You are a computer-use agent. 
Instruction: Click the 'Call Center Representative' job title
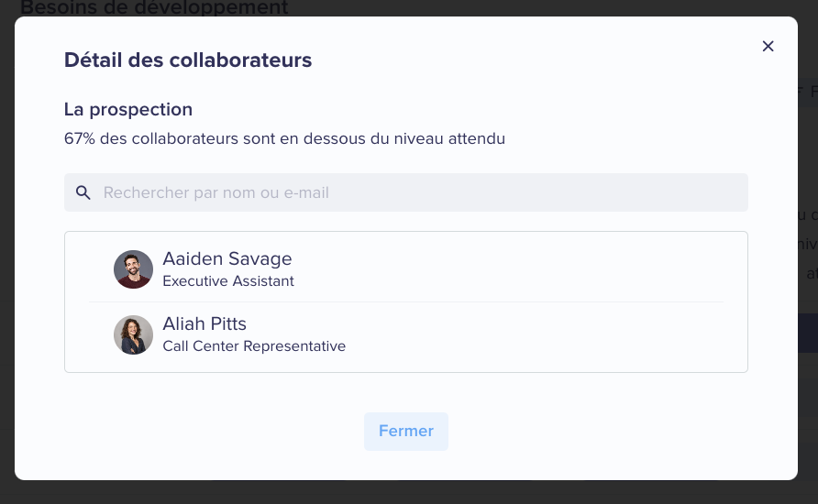point(254,346)
